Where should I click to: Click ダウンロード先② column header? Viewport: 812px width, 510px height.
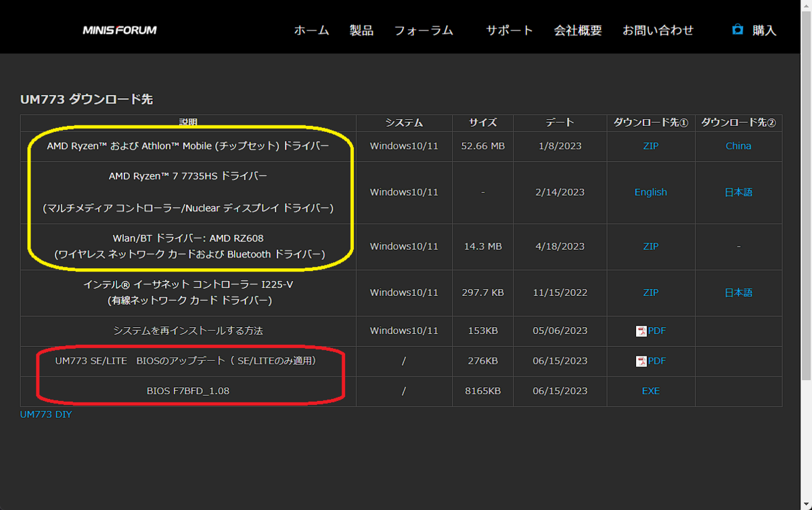tap(738, 123)
